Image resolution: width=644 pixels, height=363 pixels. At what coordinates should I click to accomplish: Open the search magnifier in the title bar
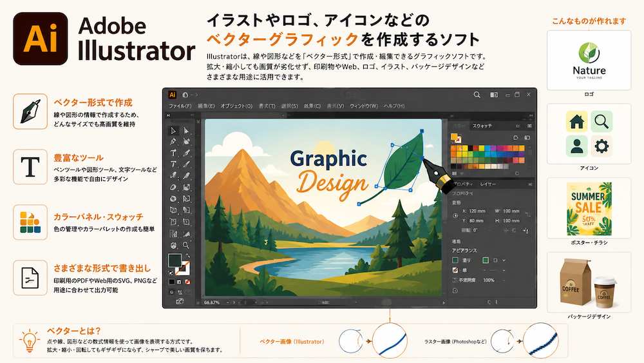[x=477, y=95]
